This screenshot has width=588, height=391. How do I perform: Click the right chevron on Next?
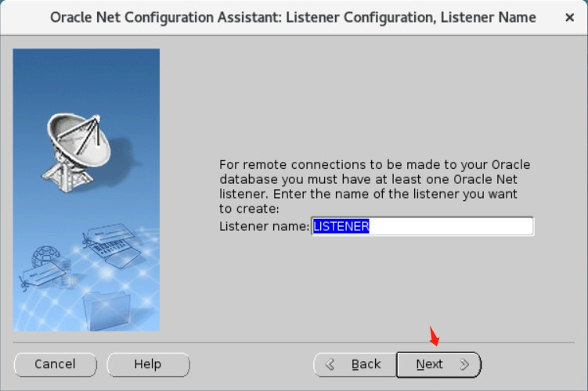(x=464, y=364)
